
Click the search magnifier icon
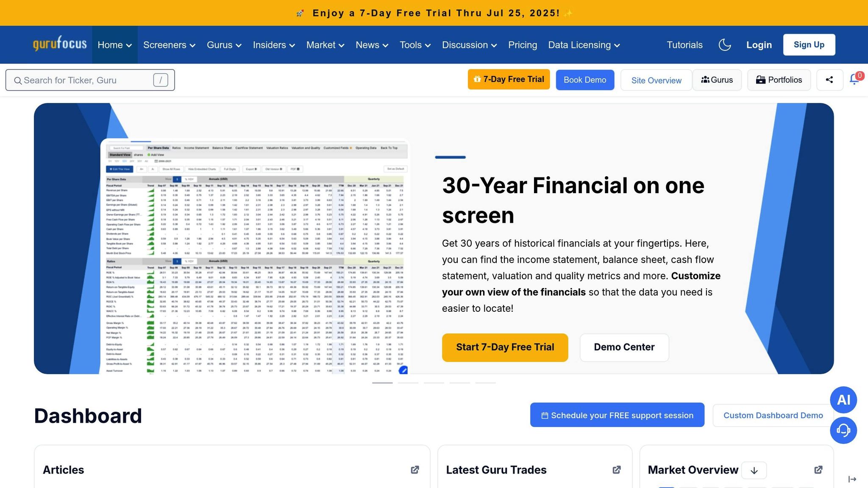(x=18, y=80)
